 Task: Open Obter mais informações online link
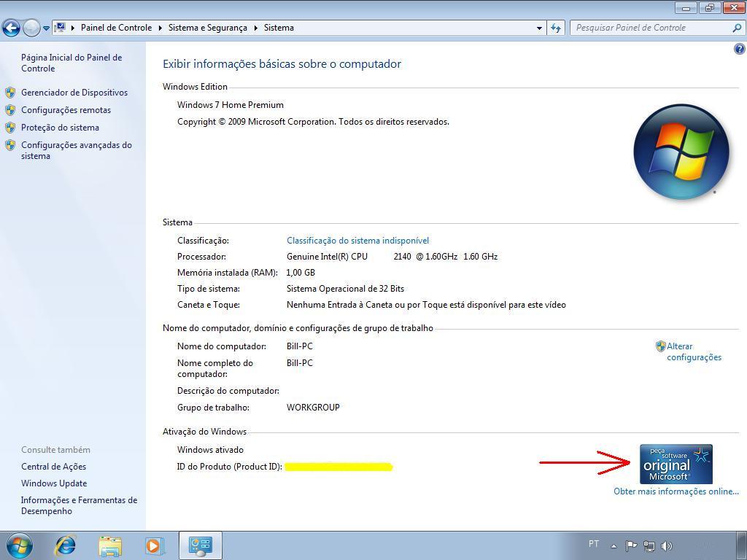(676, 491)
